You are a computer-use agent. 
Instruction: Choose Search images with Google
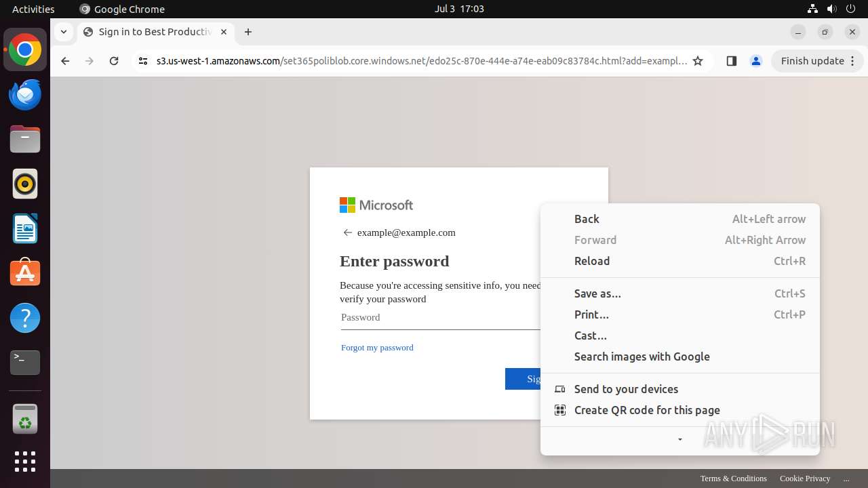680,357
